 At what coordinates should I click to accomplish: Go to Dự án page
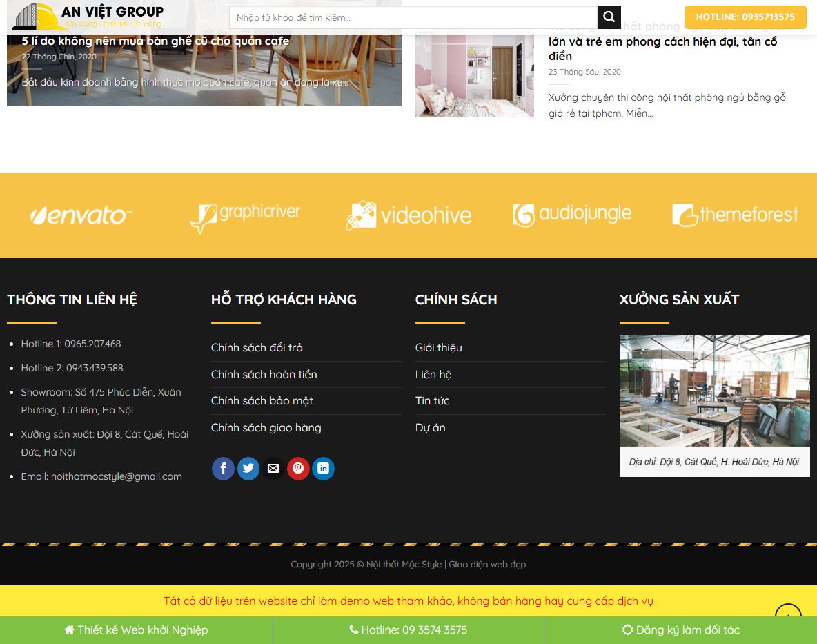point(431,428)
